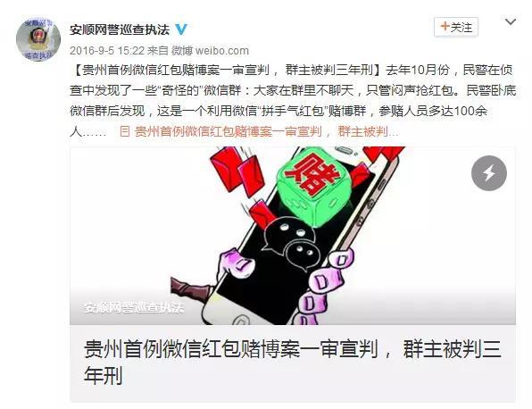Expand the post options chevron menu

click(511, 22)
